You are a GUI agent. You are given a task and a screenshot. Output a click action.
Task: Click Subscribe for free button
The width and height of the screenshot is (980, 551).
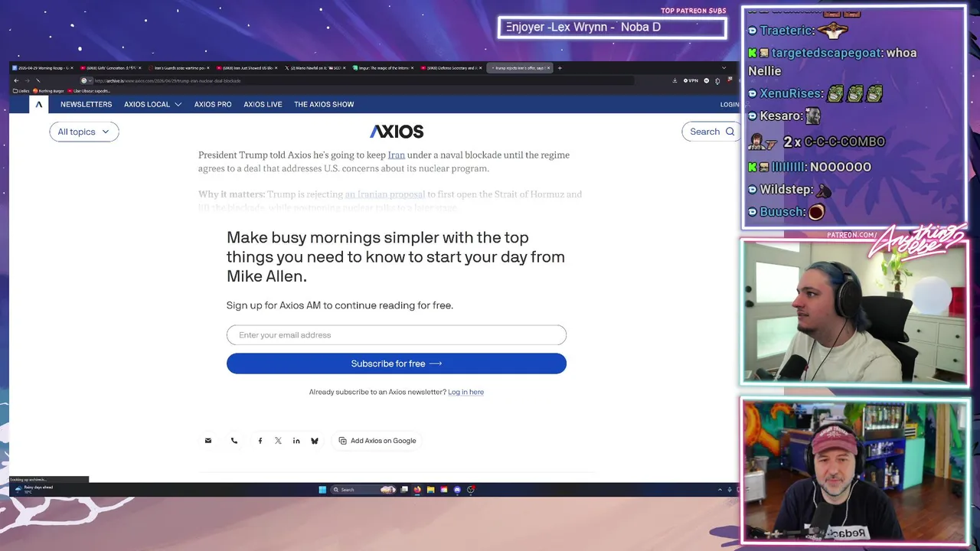pyautogui.click(x=397, y=364)
